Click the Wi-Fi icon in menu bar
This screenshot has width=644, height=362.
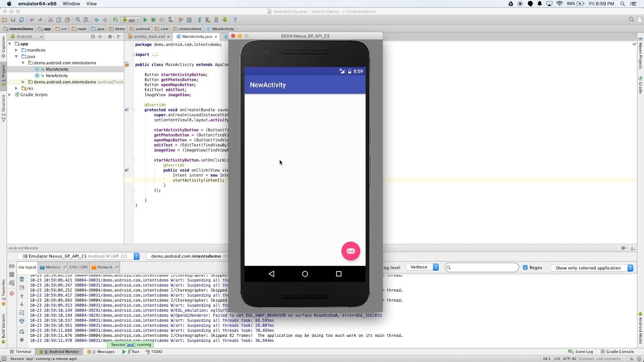pyautogui.click(x=559, y=4)
